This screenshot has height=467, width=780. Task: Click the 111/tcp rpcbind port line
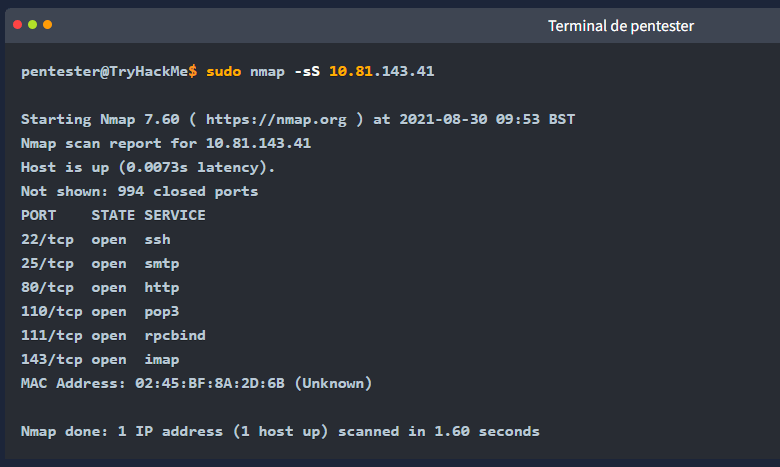pos(113,336)
